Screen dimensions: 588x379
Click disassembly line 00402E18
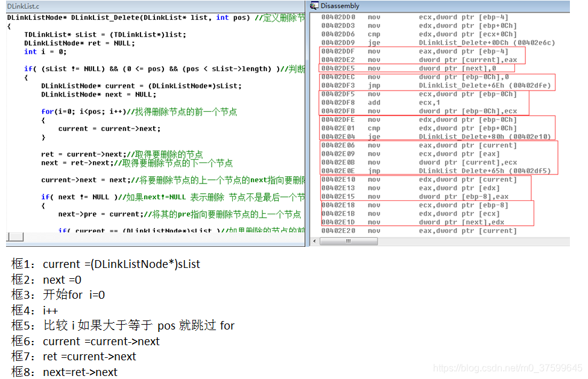tap(415, 205)
